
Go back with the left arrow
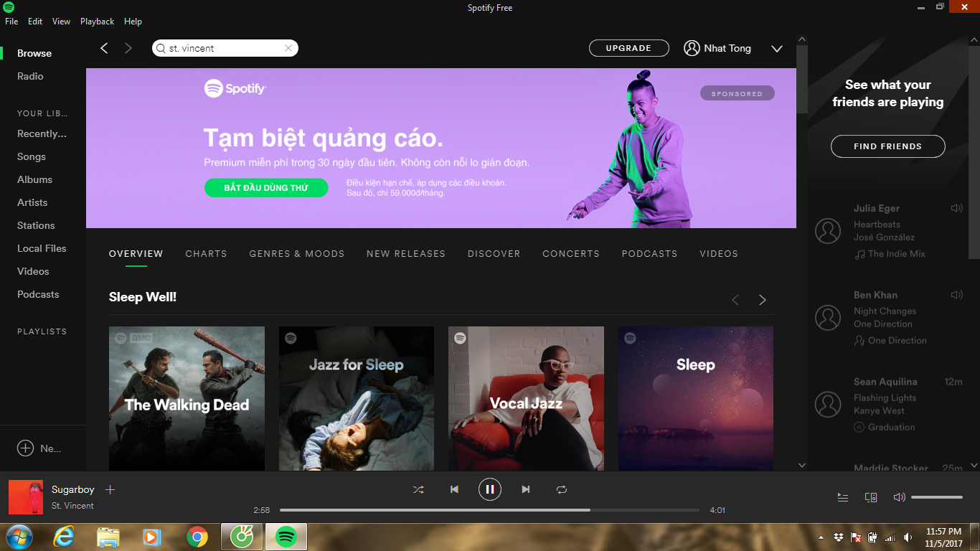pos(104,48)
